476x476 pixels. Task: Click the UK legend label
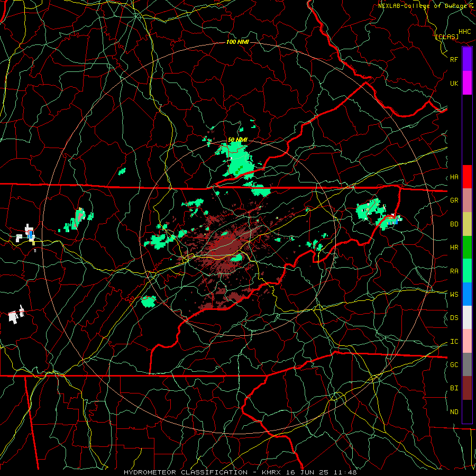[x=454, y=83]
